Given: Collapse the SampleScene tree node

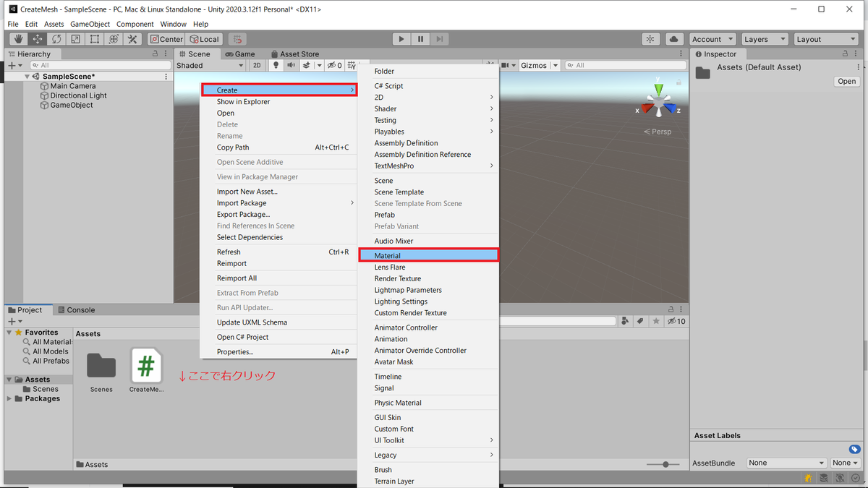Looking at the screenshot, I should 27,77.
